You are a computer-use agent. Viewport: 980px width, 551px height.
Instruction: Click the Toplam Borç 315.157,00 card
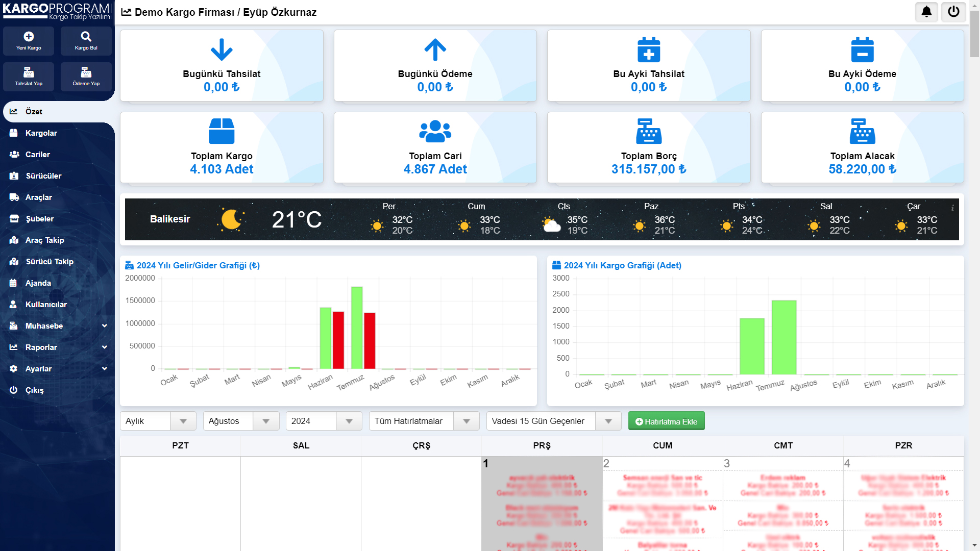coord(649,147)
